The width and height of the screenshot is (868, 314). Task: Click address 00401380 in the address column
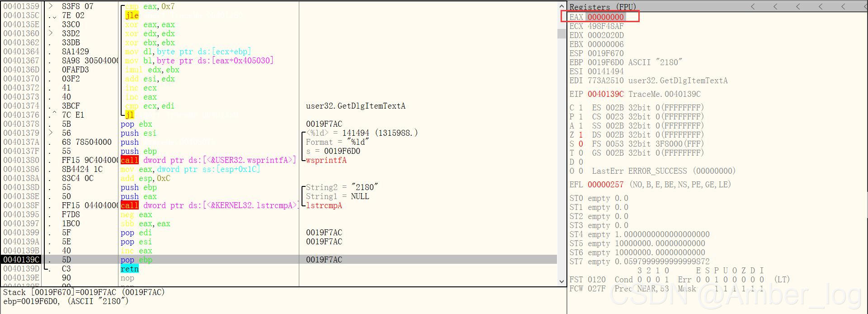[x=21, y=160]
